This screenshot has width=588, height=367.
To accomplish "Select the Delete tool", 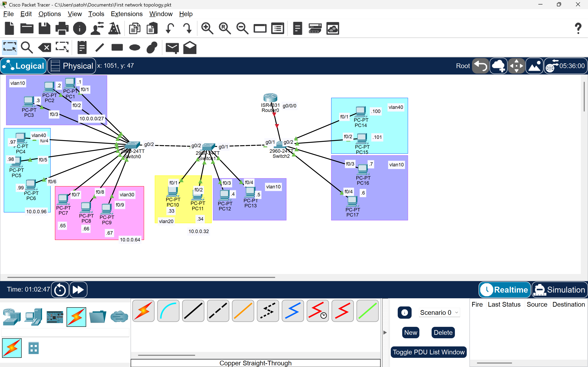I will click(x=44, y=48).
